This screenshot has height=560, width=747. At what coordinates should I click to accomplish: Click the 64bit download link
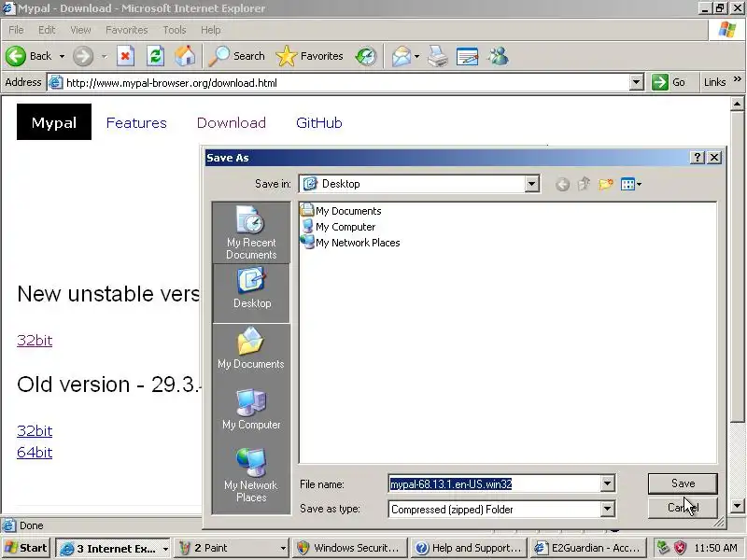[35, 453]
